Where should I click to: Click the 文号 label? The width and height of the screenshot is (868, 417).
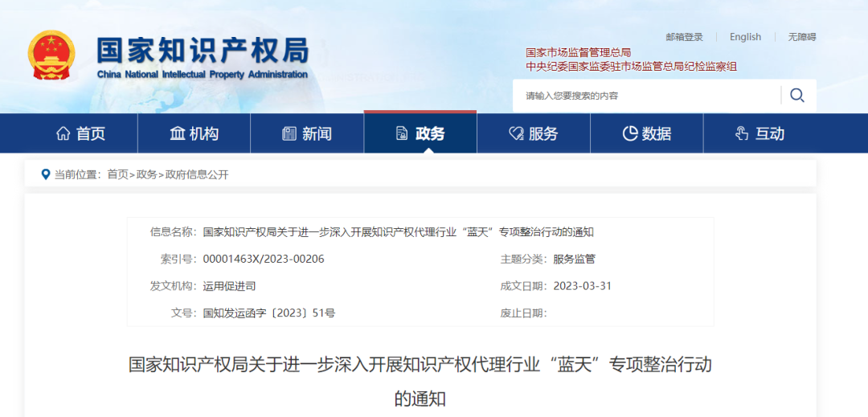[184, 313]
